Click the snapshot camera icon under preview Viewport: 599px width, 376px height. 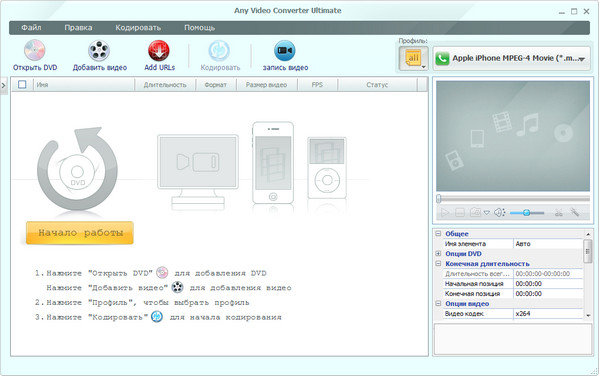click(475, 212)
